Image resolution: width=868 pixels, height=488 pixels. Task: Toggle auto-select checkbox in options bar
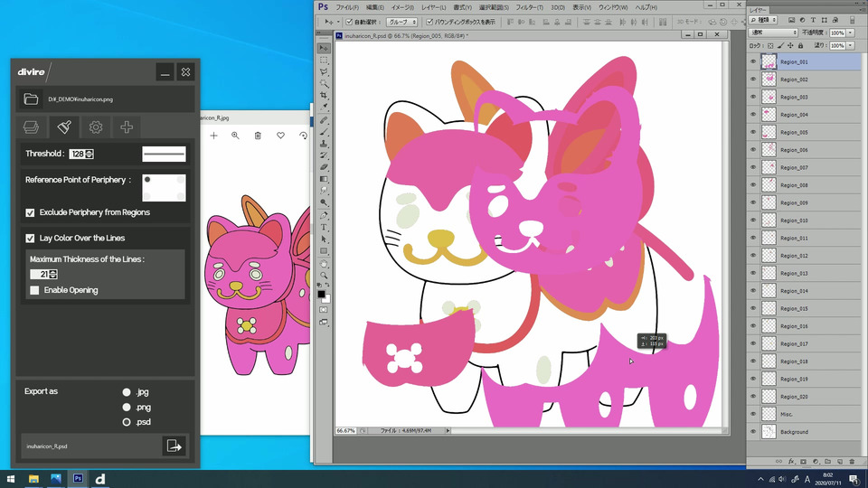[349, 22]
